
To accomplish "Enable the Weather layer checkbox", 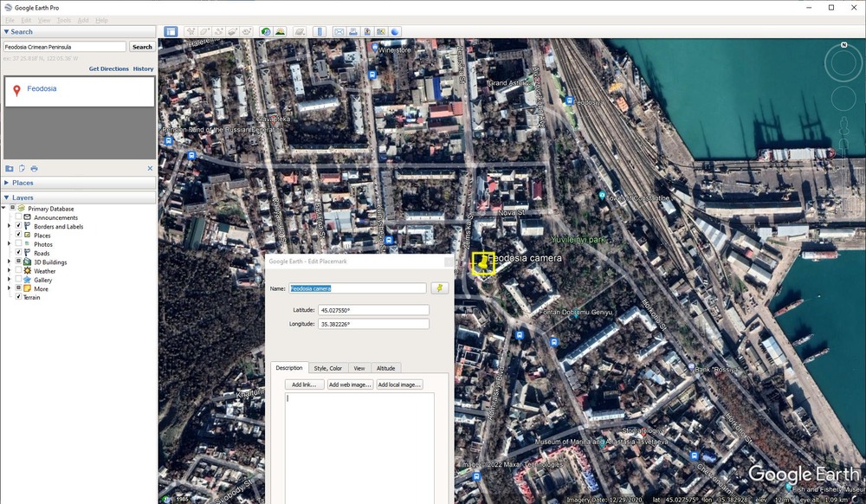I will pos(18,270).
